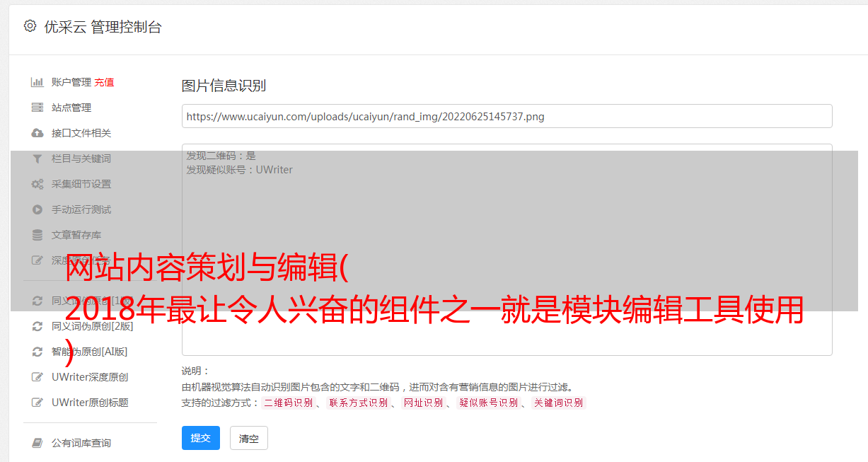Open 手动运行测试 in the sidebar
The width and height of the screenshot is (868, 462).
point(81,209)
